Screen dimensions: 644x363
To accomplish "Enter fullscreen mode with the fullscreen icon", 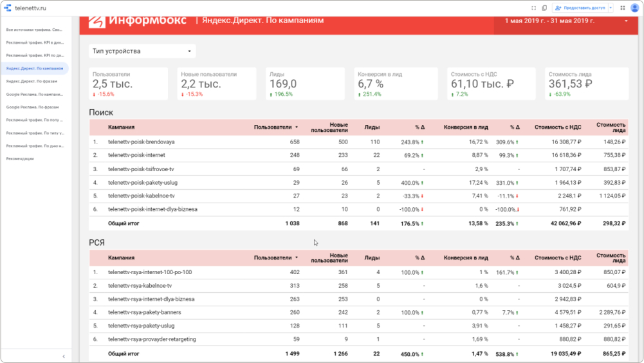I will [x=533, y=8].
